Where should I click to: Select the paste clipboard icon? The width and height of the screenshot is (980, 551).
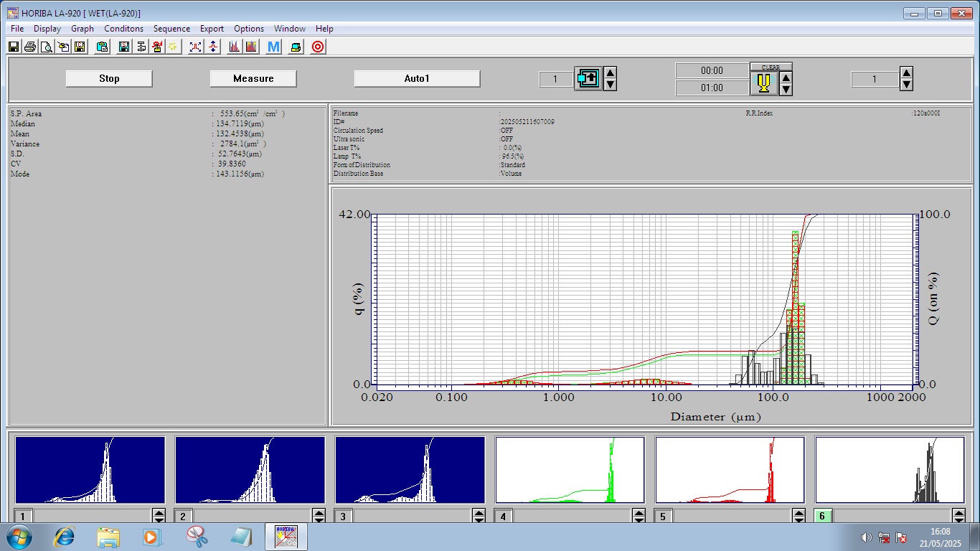click(x=101, y=47)
